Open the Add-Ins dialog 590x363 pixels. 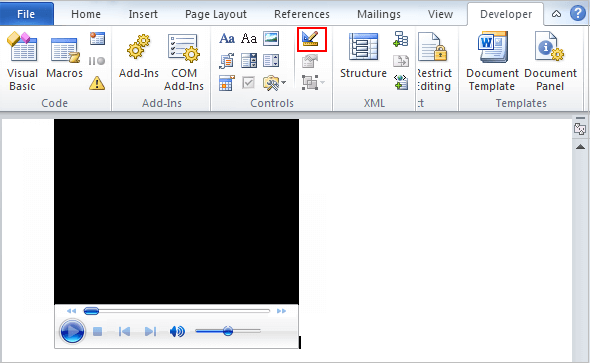(139, 56)
